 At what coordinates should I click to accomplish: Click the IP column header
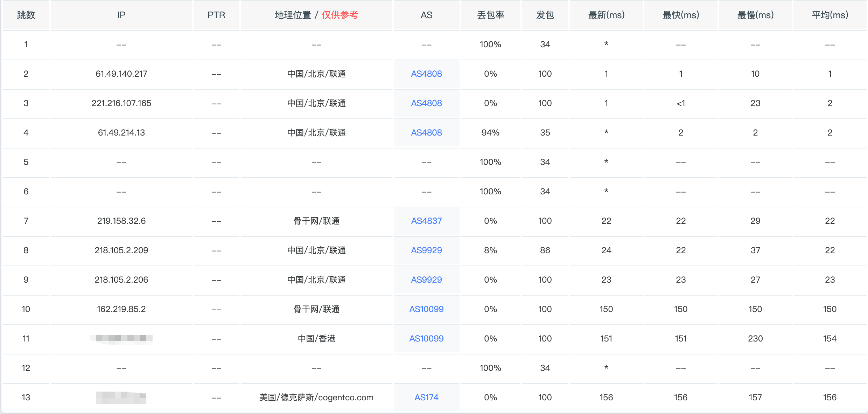click(121, 15)
